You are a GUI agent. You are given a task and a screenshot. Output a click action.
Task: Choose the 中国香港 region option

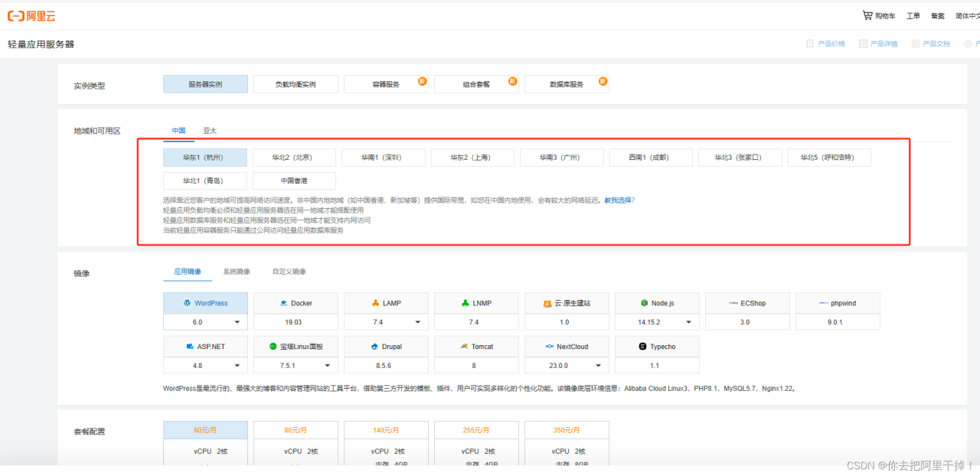coord(294,181)
